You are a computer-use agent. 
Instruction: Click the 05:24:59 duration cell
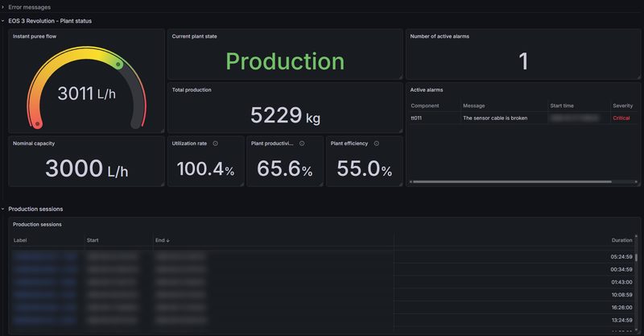[621, 256]
